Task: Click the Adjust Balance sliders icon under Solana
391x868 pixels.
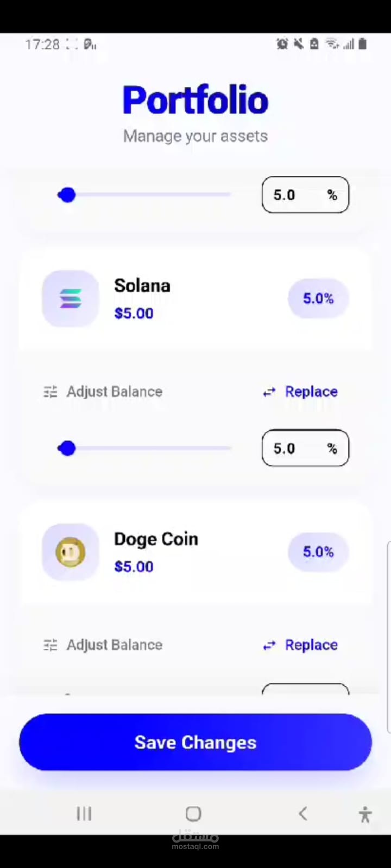Action: (51, 392)
